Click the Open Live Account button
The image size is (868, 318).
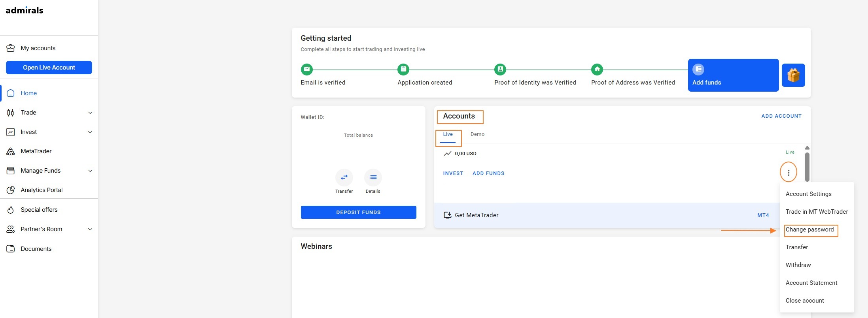(x=49, y=68)
